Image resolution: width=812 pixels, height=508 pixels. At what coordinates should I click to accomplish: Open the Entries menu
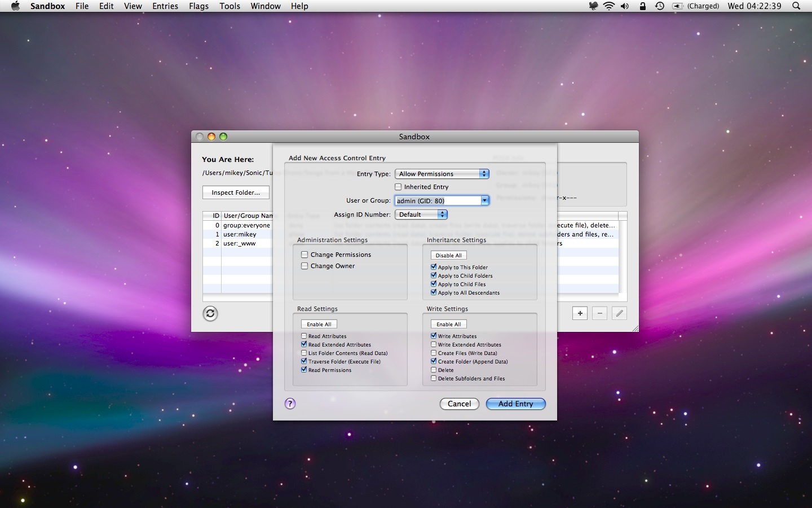click(165, 6)
